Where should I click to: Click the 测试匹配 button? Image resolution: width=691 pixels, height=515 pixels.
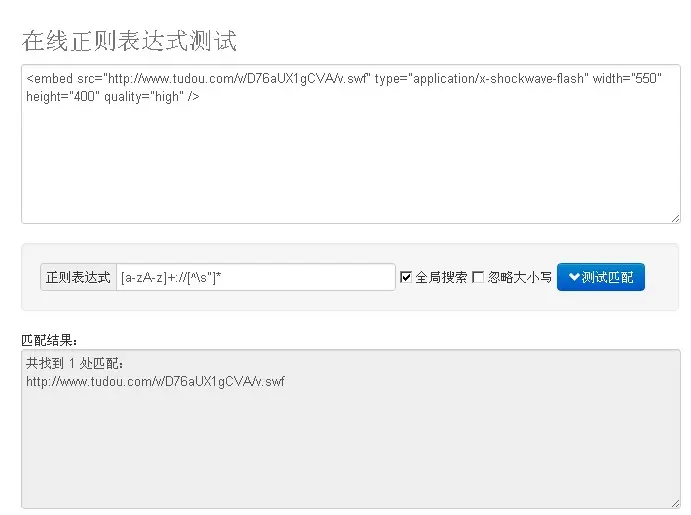(601, 277)
